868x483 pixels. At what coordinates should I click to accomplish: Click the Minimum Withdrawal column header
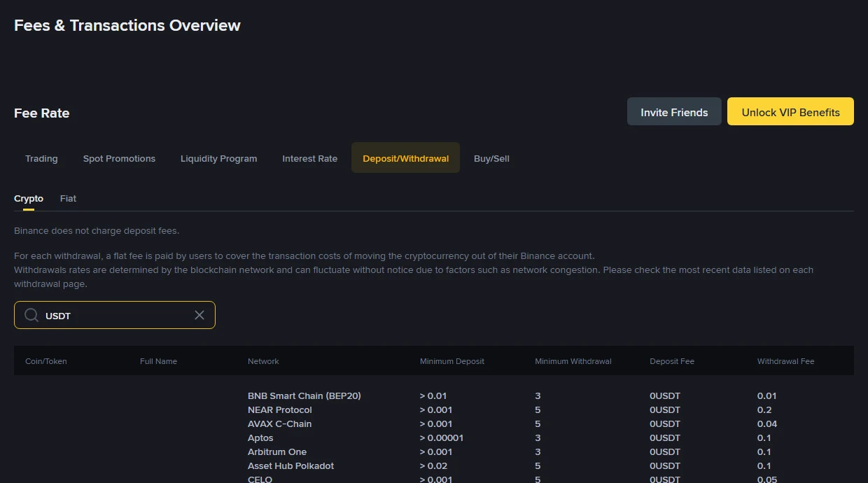[x=573, y=361]
